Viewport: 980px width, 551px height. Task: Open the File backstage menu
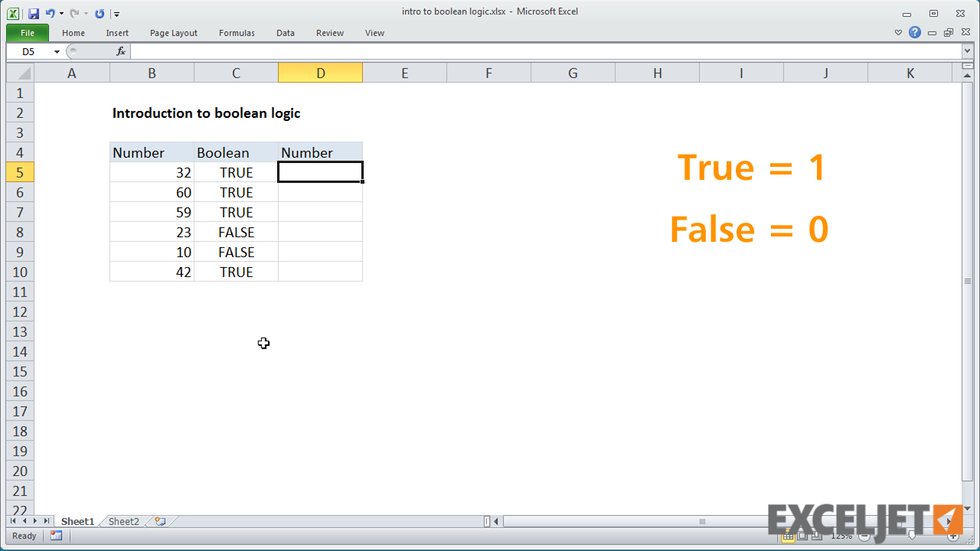(28, 33)
